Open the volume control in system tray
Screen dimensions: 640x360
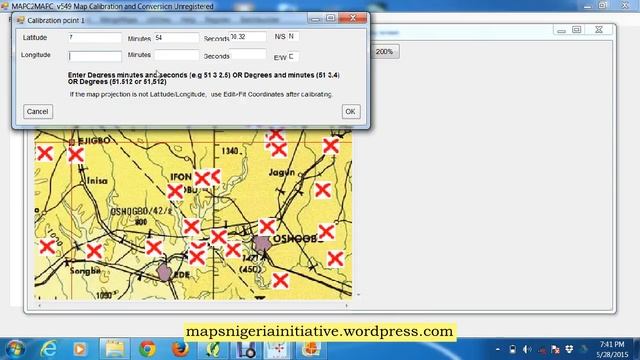coord(527,349)
